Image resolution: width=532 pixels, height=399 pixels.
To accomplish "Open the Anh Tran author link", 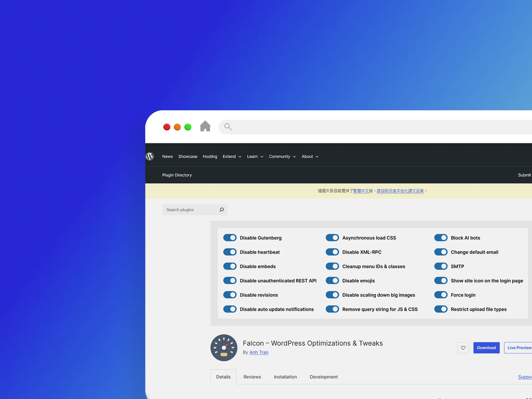I will 259,352.
